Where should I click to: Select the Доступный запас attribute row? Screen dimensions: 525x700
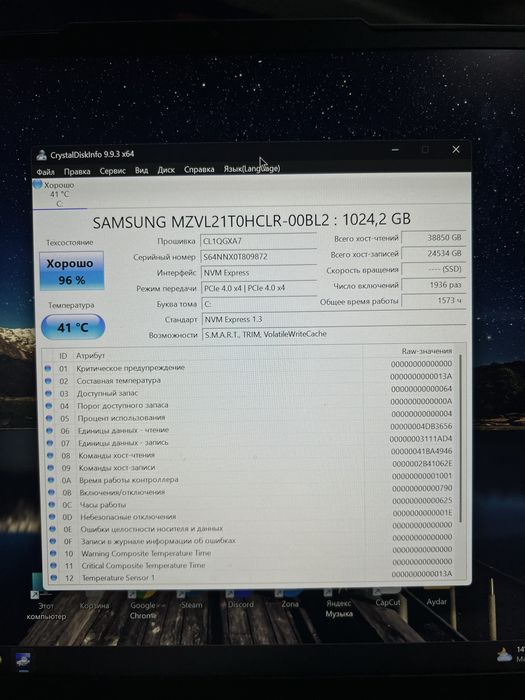click(249, 393)
